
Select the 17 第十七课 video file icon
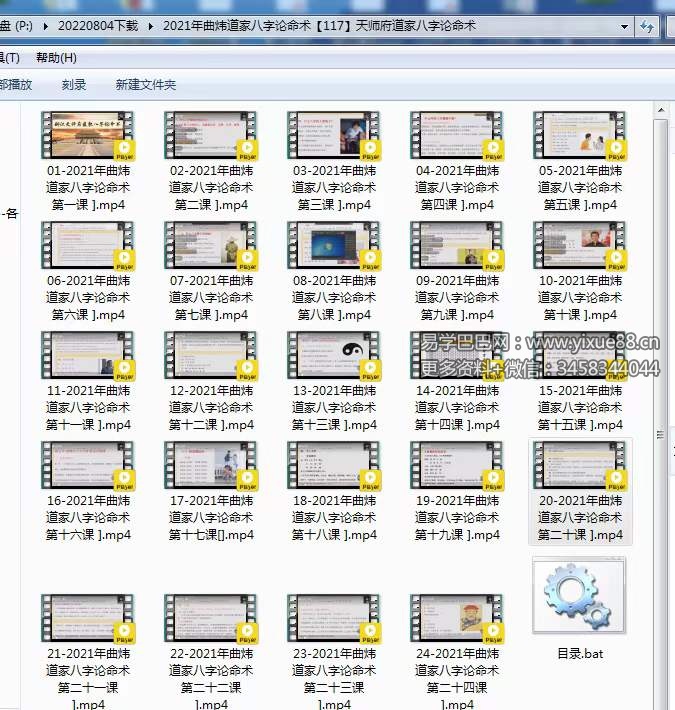pyautogui.click(x=211, y=465)
